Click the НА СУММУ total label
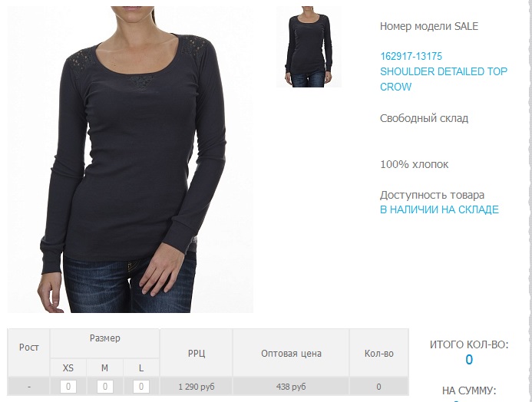 [469, 390]
